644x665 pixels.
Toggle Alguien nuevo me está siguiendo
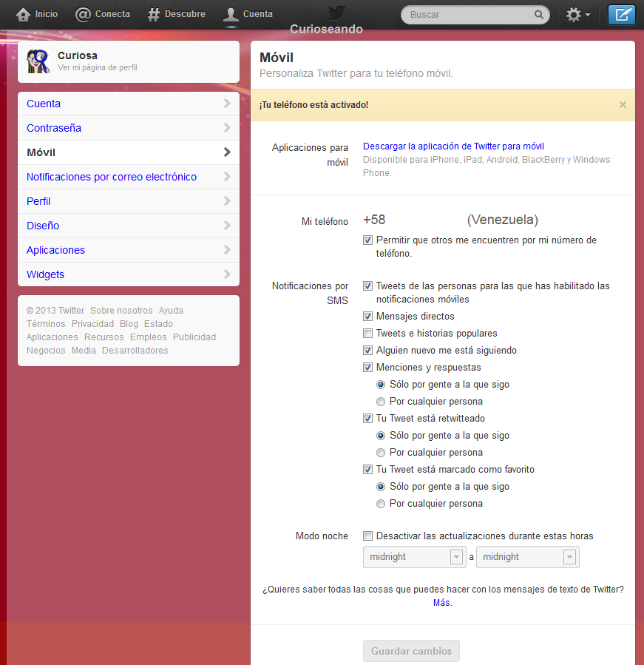click(367, 351)
